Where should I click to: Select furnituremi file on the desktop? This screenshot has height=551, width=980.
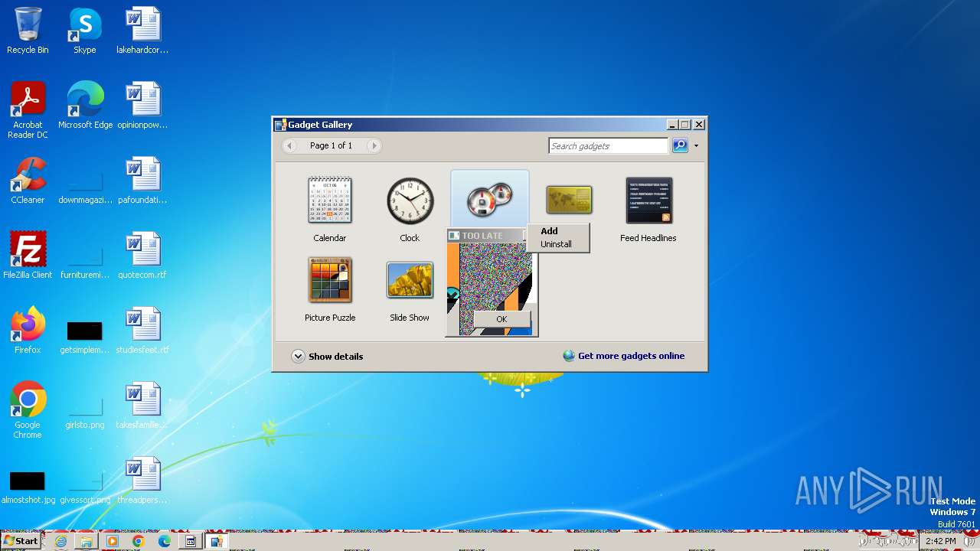coord(85,256)
